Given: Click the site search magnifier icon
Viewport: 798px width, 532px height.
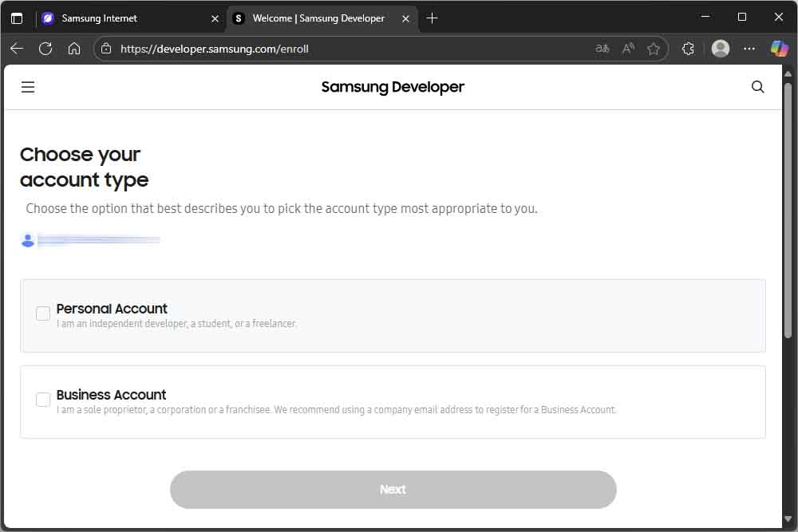Looking at the screenshot, I should [758, 87].
